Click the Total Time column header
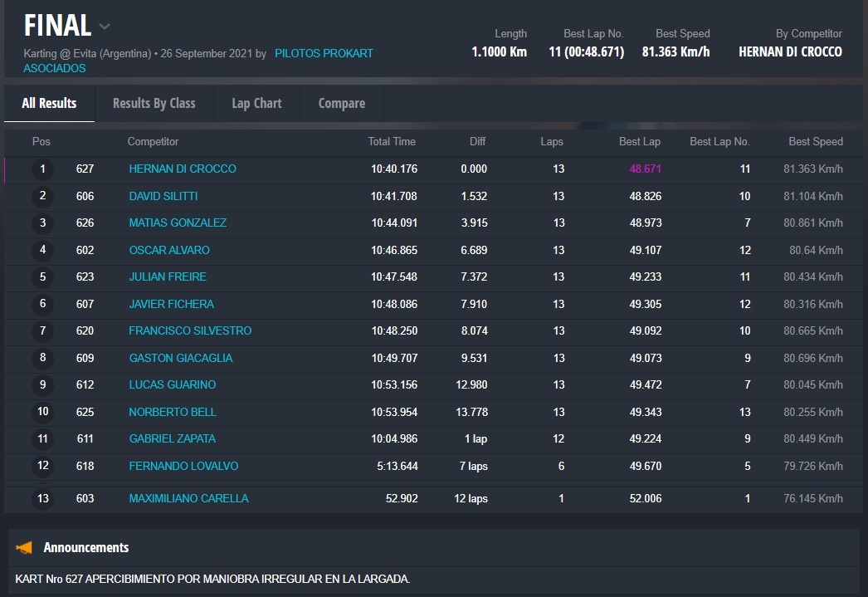This screenshot has width=868, height=597. [x=392, y=142]
